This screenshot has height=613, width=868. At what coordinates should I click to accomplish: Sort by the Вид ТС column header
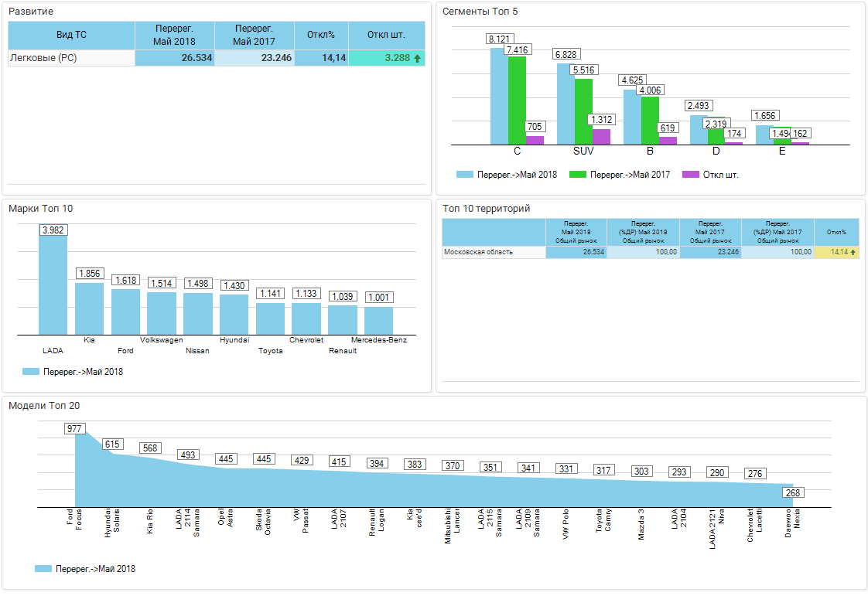coord(71,36)
